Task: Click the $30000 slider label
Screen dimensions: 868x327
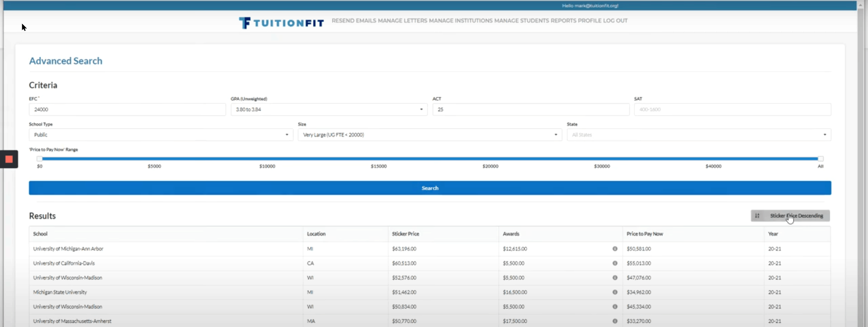Action: 602,166
